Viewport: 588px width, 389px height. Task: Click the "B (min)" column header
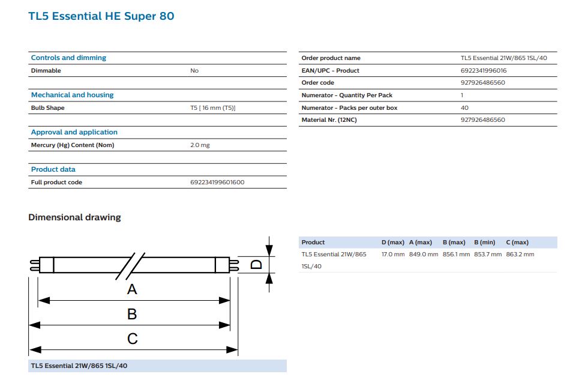485,243
